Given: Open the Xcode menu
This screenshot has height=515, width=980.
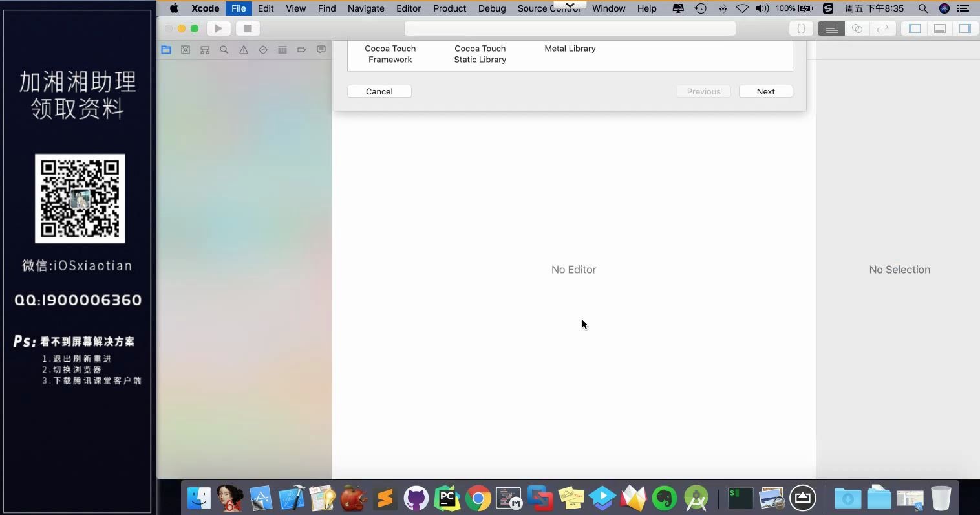Looking at the screenshot, I should pos(205,8).
